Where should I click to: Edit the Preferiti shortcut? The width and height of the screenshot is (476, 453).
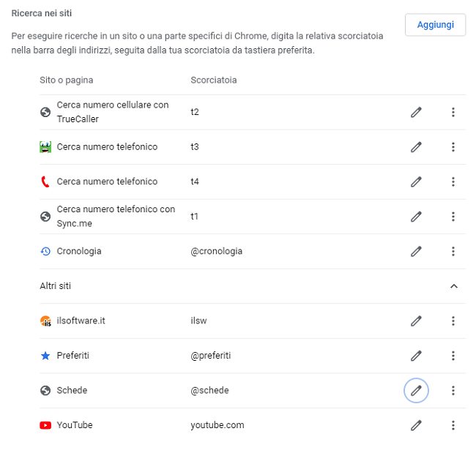[x=416, y=355]
